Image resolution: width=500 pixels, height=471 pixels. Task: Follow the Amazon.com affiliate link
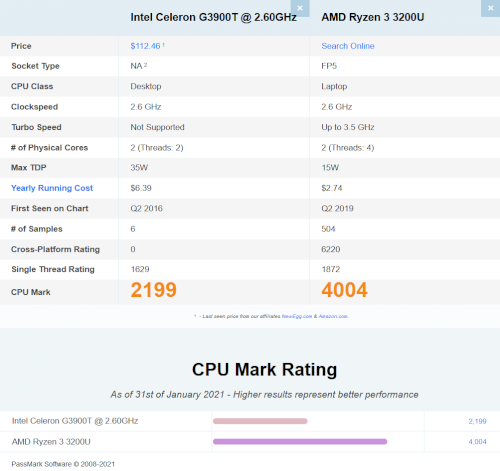333,316
